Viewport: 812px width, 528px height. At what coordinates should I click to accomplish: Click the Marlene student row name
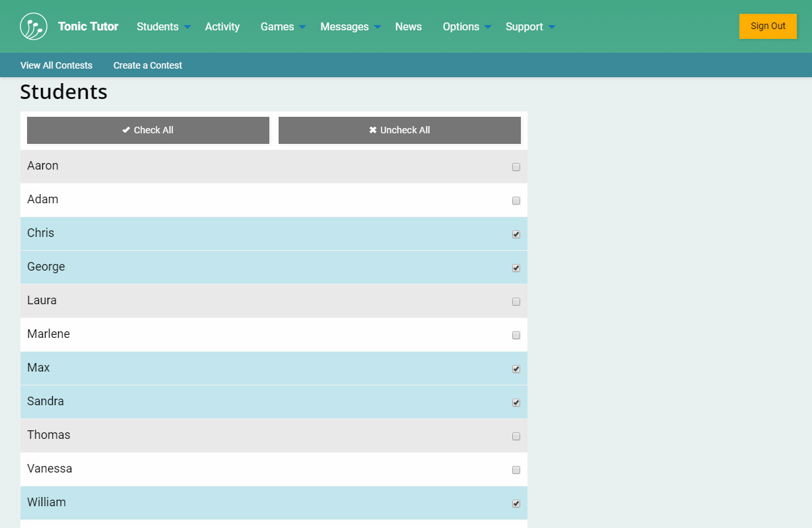(x=48, y=334)
